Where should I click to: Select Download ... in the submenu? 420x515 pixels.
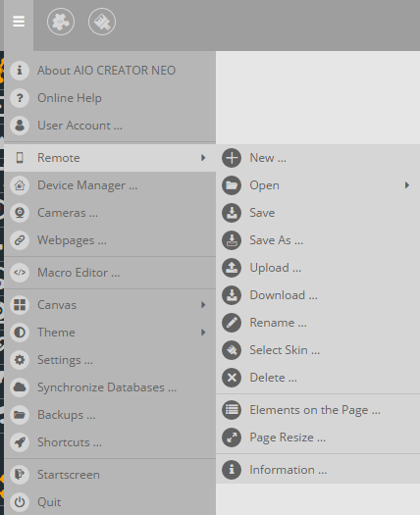pos(318,295)
